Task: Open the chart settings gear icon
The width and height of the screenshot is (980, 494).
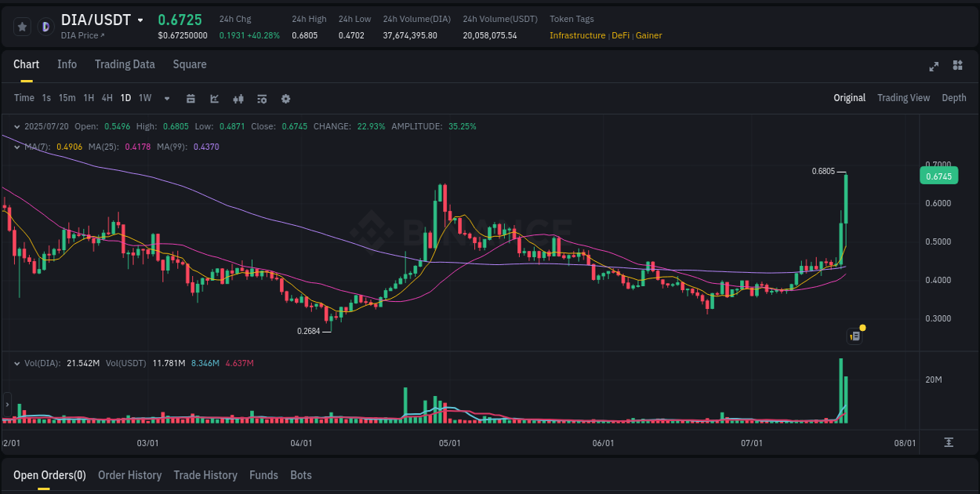Action: [x=285, y=99]
